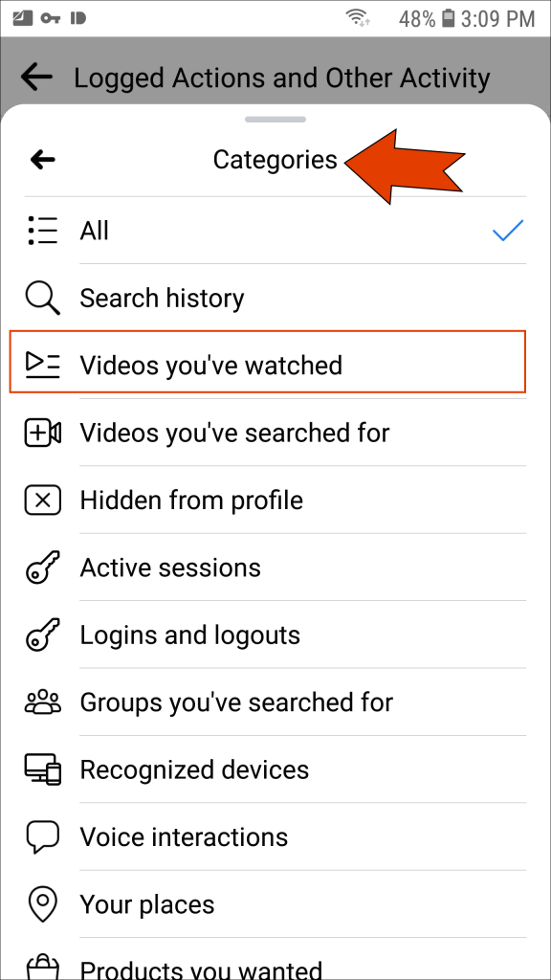Viewport: 551px width, 980px height.
Task: Click the Your places location pin icon
Action: tap(42, 903)
